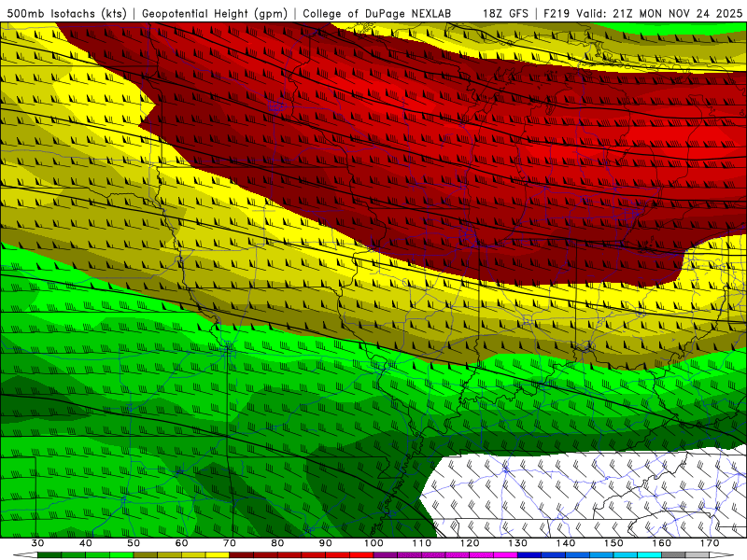Image resolution: width=747 pixels, height=560 pixels.
Task: Click the legend value 160
Action: [662, 543]
